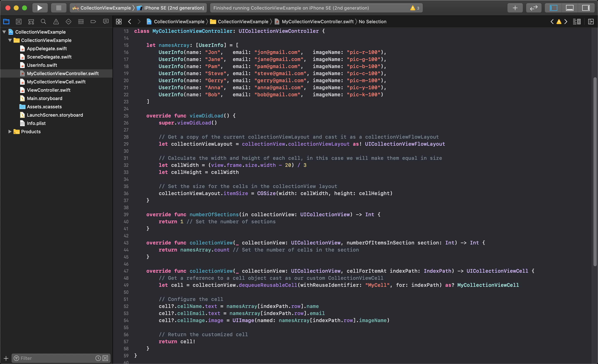Screen dimensions: 598x364
Task: Click the warning count in activity bar
Action: point(415,8)
